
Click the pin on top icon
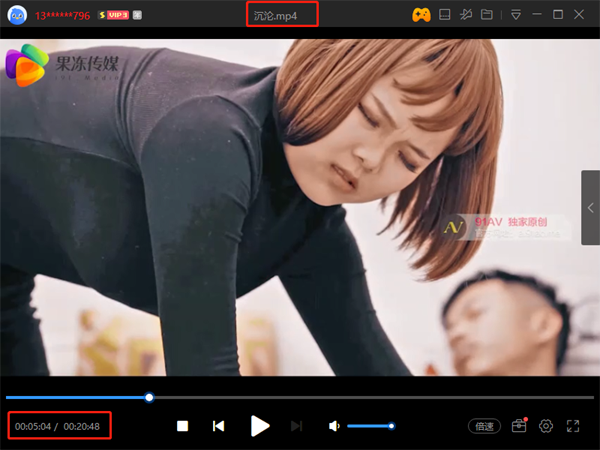[x=466, y=15]
